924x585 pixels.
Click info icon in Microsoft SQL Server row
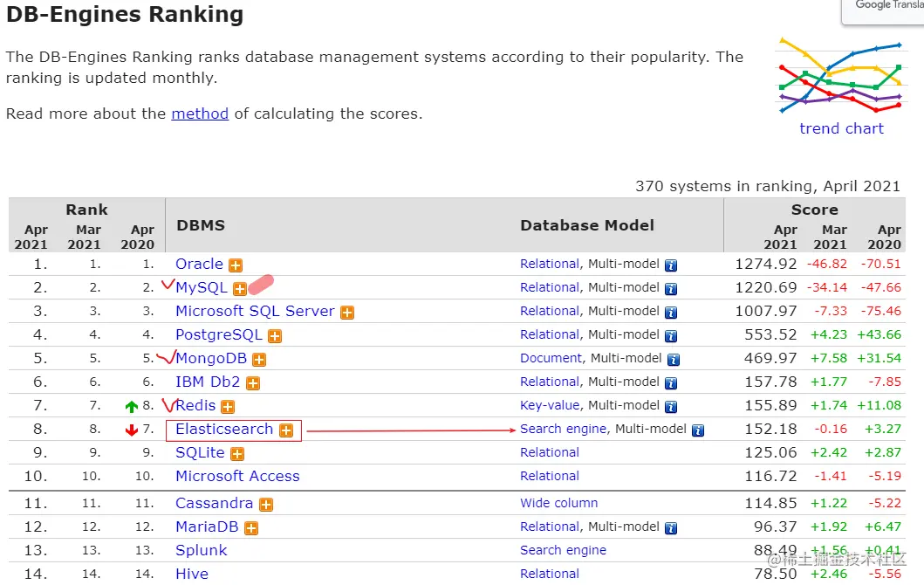[671, 313]
